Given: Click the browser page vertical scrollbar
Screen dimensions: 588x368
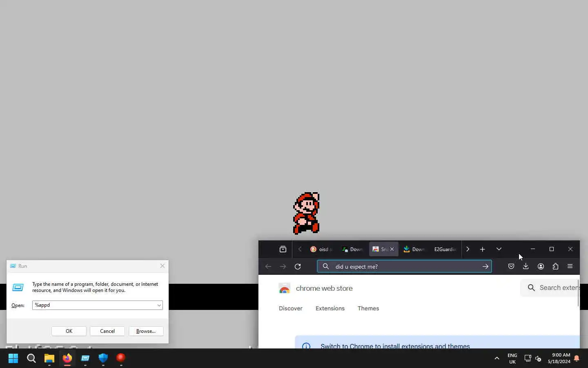Looking at the screenshot, I should pos(578,293).
